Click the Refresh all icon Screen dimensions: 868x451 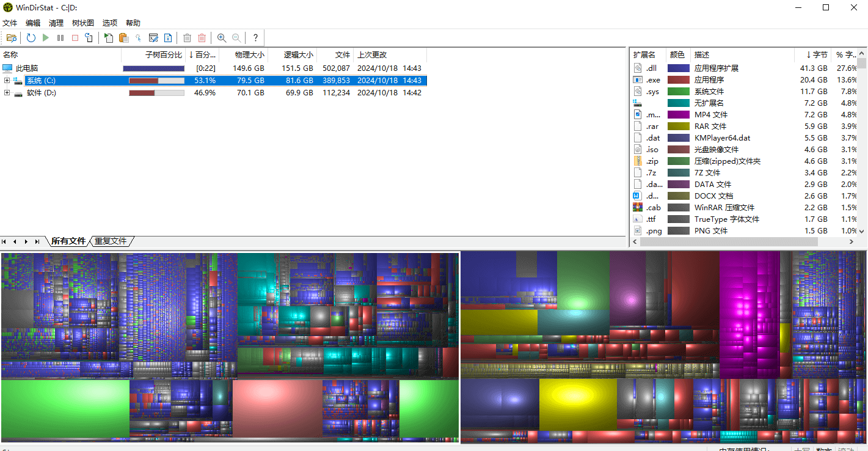(x=31, y=37)
